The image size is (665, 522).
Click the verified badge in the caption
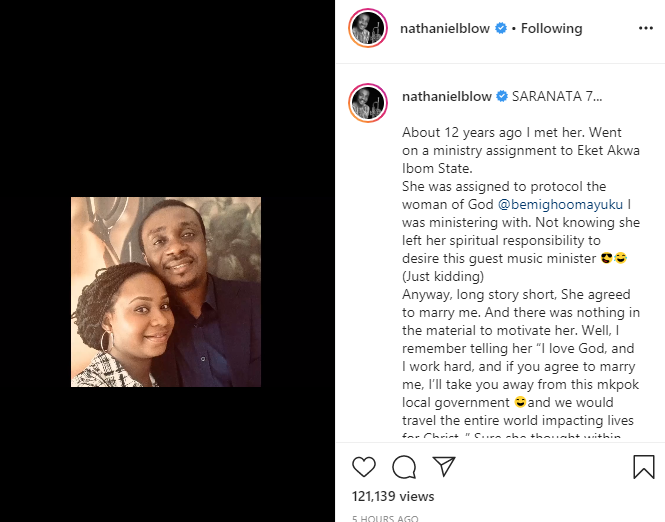(500, 97)
